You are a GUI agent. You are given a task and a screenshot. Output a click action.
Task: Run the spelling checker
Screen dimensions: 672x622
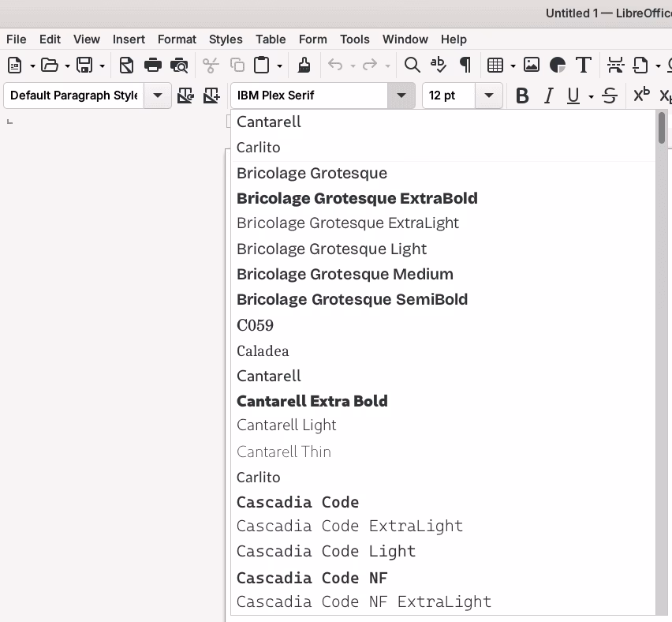439,65
